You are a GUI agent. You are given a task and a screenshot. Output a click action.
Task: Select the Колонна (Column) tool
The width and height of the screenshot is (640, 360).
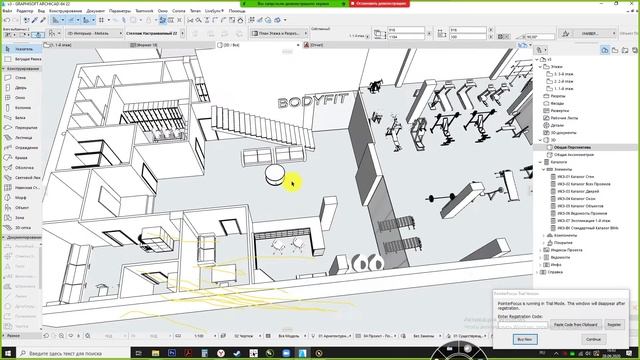tap(22, 108)
